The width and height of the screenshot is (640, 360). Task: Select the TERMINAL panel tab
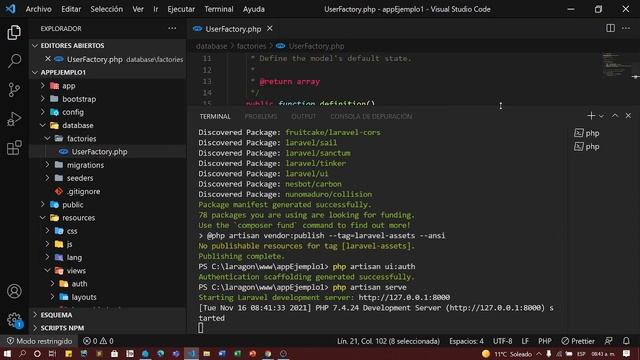click(x=215, y=116)
